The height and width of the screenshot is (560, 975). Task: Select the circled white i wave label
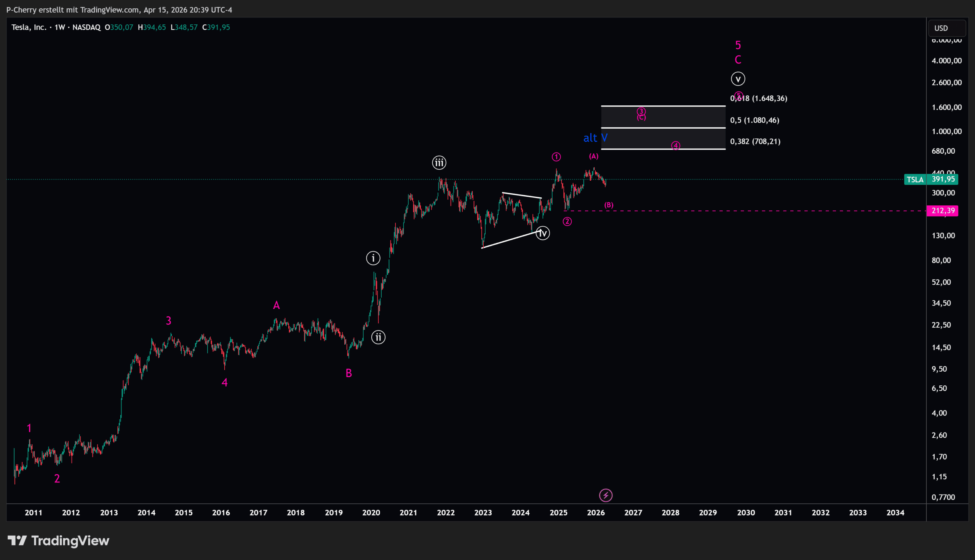(x=373, y=258)
